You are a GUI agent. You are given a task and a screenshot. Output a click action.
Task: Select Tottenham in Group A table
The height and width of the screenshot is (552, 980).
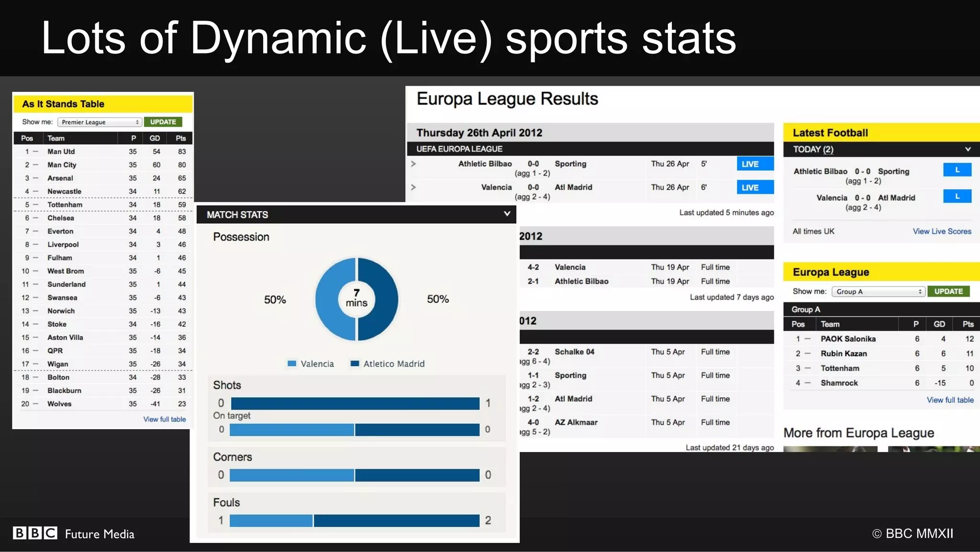881,368
